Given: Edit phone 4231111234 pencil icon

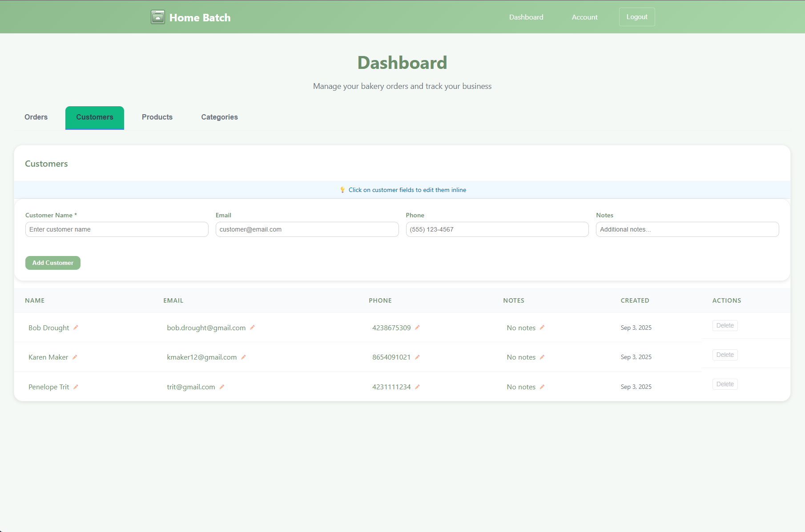Looking at the screenshot, I should [417, 387].
